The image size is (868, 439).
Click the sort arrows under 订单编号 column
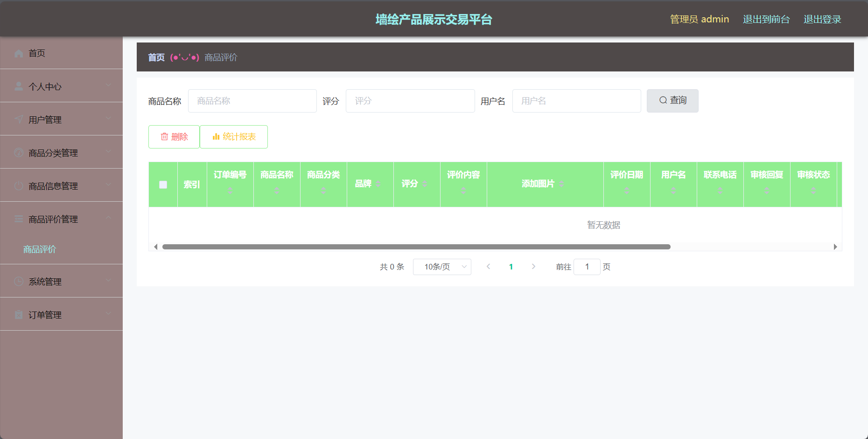(230, 191)
